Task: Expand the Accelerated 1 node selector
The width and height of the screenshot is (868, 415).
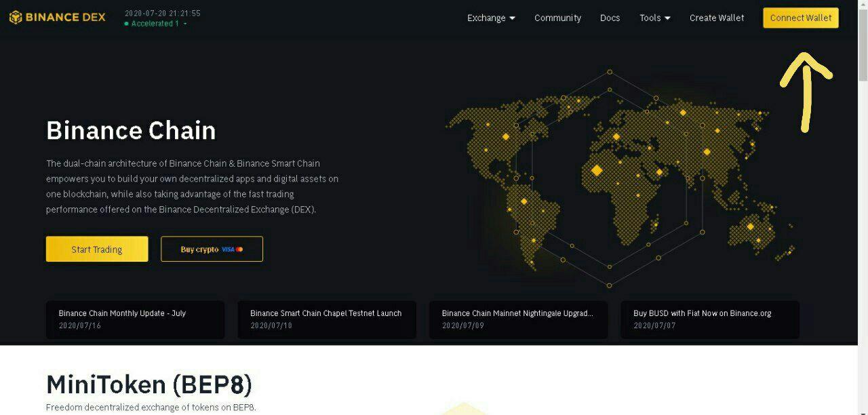Action: pyautogui.click(x=156, y=24)
